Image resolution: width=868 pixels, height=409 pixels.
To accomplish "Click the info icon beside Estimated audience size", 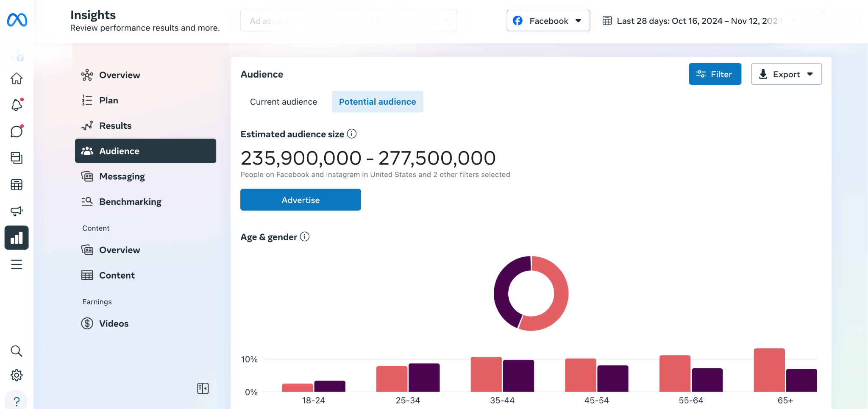I will pyautogui.click(x=352, y=134).
